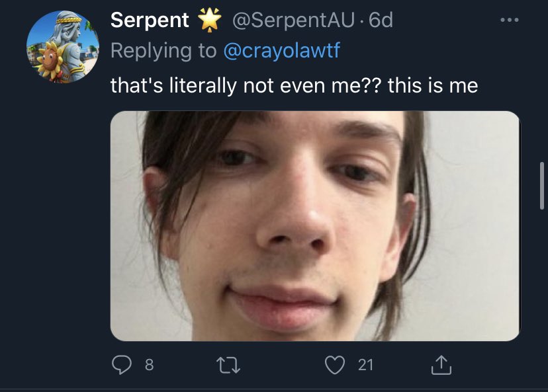Click the "Replying to" label

point(164,50)
